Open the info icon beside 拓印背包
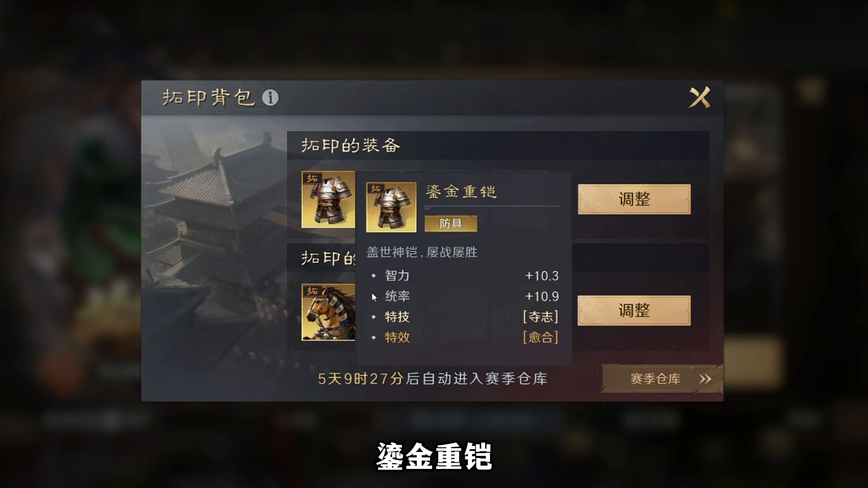 tap(270, 97)
